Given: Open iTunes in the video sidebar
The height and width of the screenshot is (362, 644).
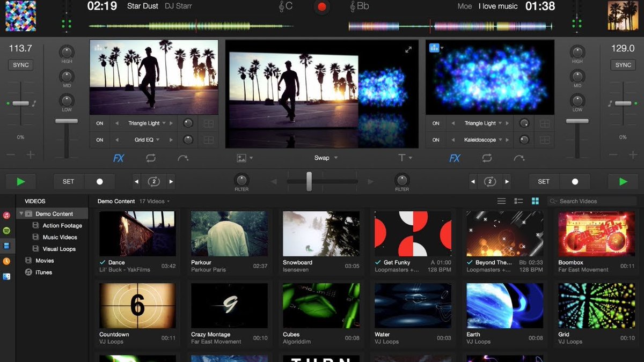Looking at the screenshot, I should click(x=43, y=272).
